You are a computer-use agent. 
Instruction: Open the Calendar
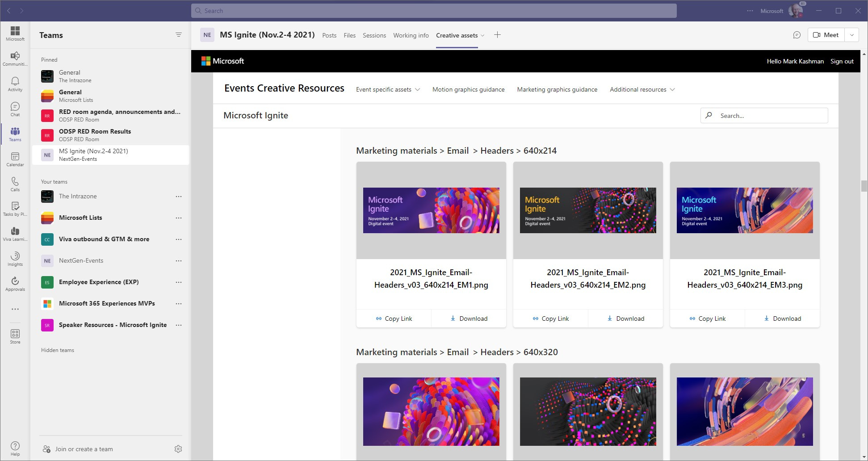point(15,159)
